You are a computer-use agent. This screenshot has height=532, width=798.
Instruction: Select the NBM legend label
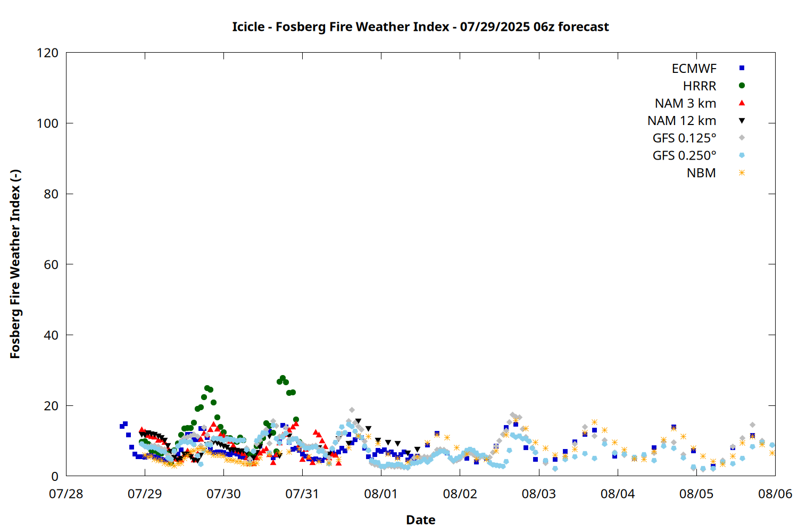[x=701, y=173]
